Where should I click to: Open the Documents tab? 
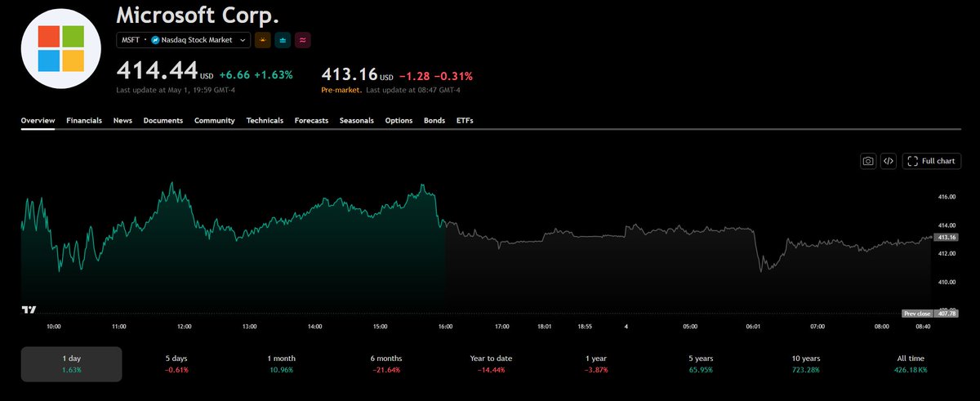(163, 120)
